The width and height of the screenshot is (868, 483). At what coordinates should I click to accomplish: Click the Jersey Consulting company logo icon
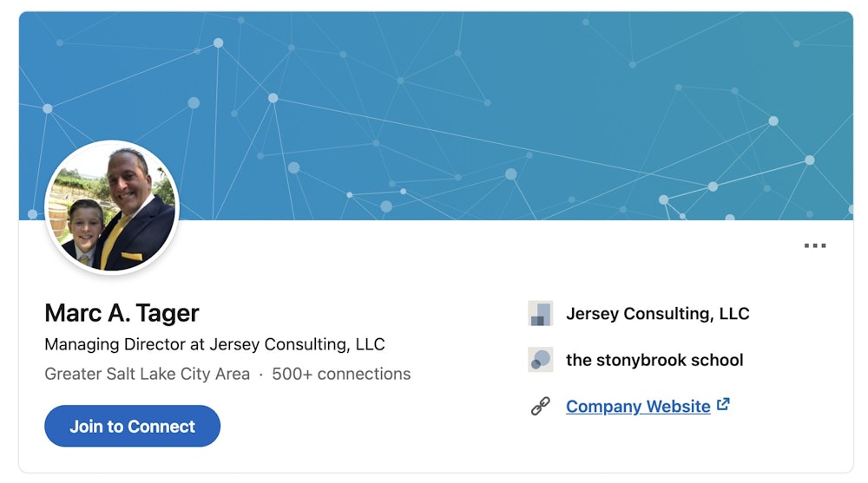(x=541, y=314)
